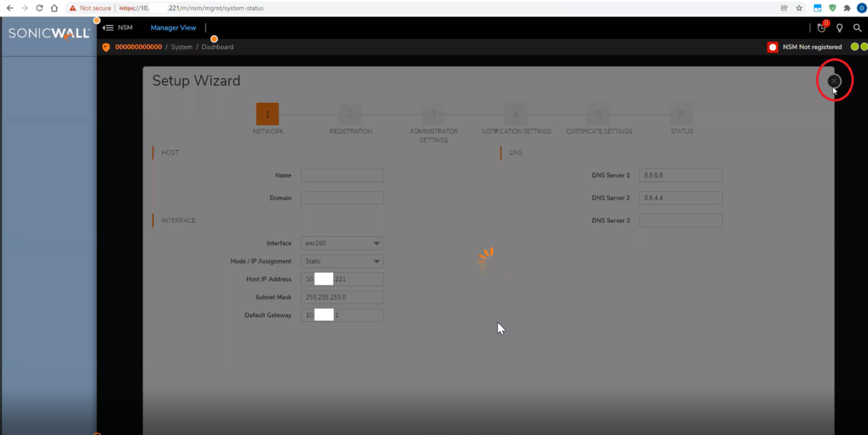Click the browser extensions puzzle icon
This screenshot has width=868, height=435.
click(847, 8)
